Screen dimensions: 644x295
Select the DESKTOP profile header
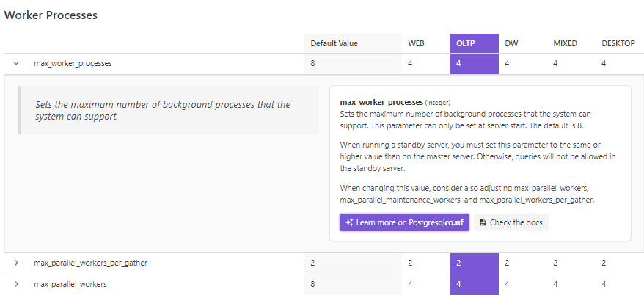[618, 43]
